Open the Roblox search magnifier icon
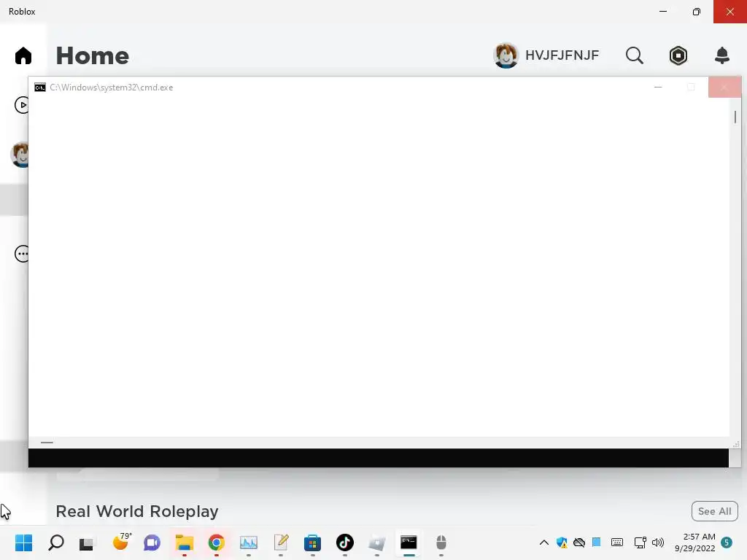Image resolution: width=747 pixels, height=560 pixels. pyautogui.click(x=634, y=55)
